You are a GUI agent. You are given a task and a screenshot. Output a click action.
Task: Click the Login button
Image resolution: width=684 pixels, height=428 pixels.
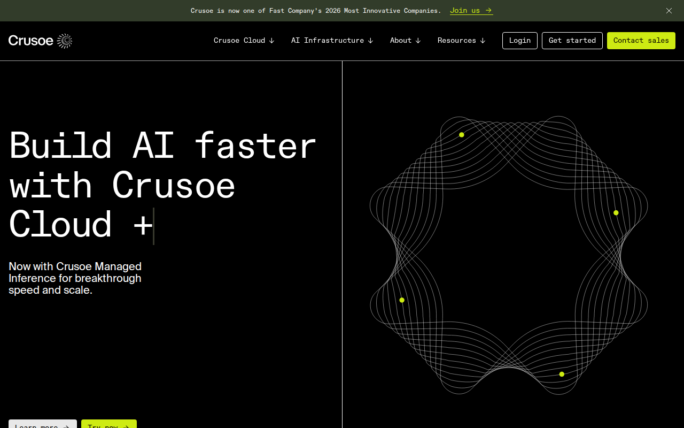(520, 41)
